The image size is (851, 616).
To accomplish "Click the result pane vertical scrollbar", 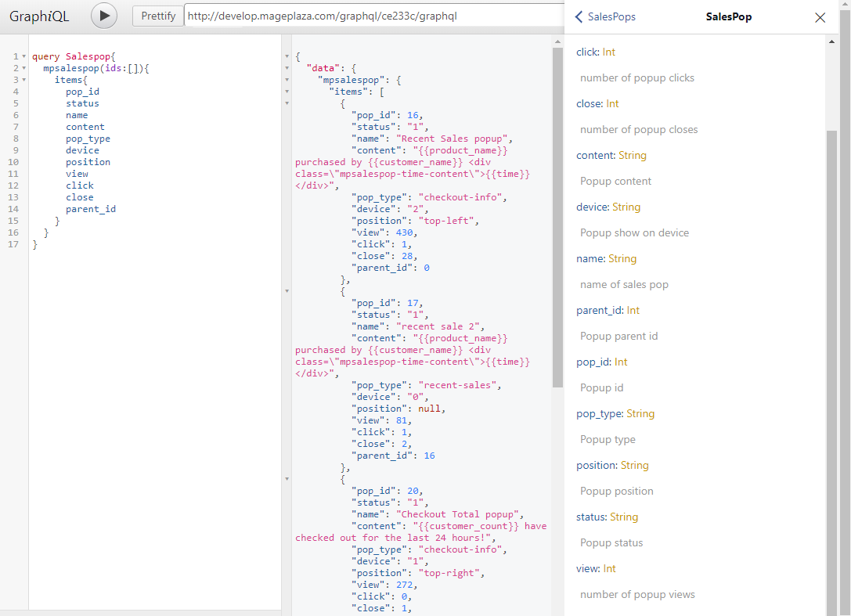I will [557, 219].
